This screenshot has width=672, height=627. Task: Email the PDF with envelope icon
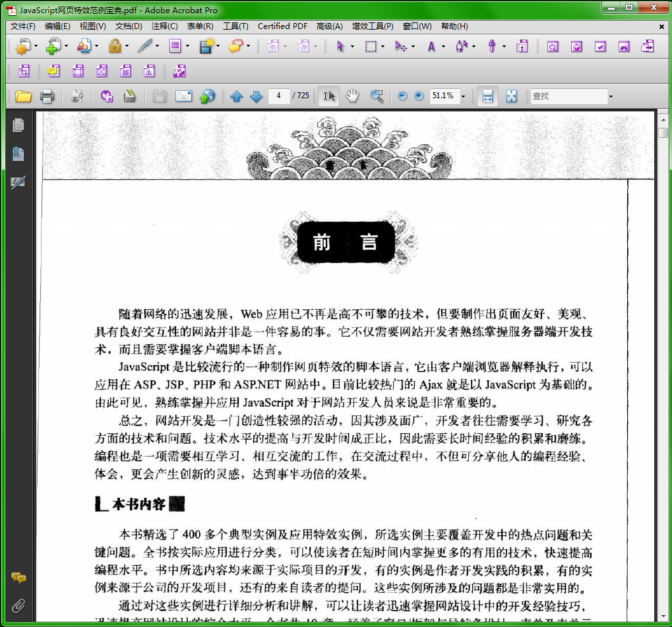point(183,96)
